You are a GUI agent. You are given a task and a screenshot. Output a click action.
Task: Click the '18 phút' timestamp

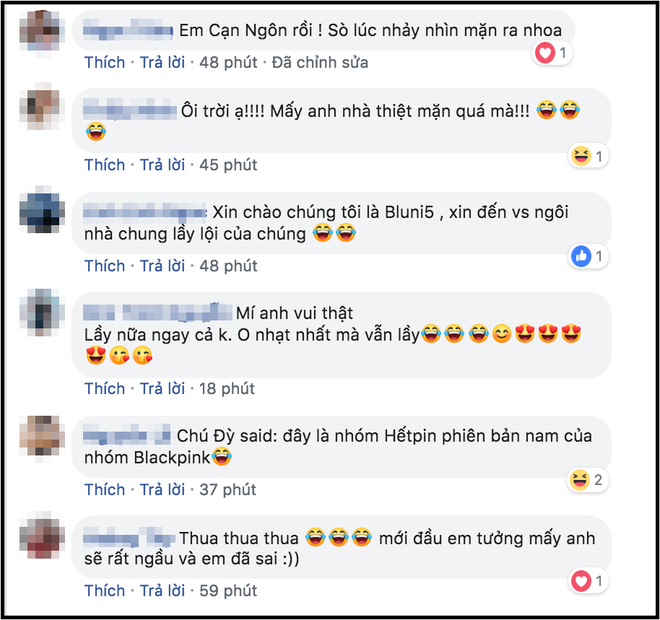[227, 388]
